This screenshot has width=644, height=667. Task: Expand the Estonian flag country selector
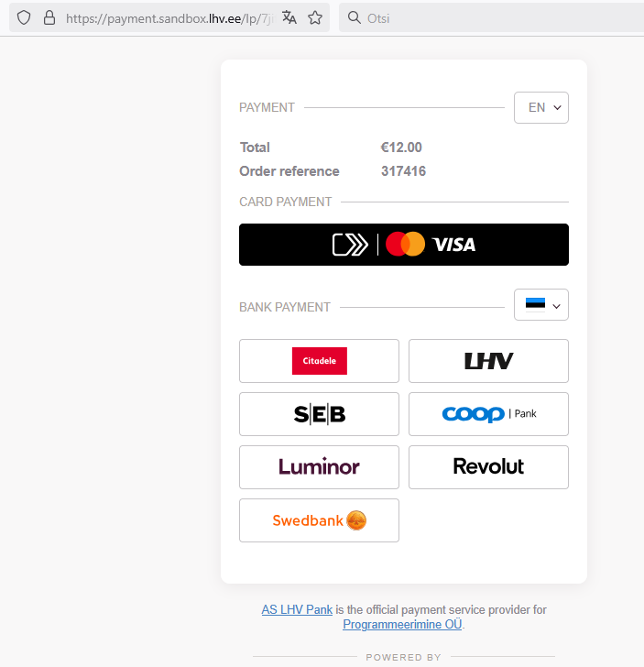coord(541,305)
